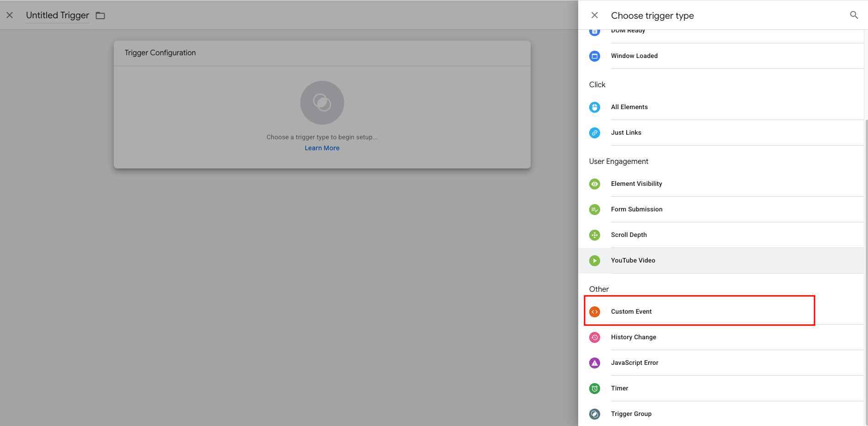Select the Custom Event code icon
Screen dimensions: 868x426
594,312
